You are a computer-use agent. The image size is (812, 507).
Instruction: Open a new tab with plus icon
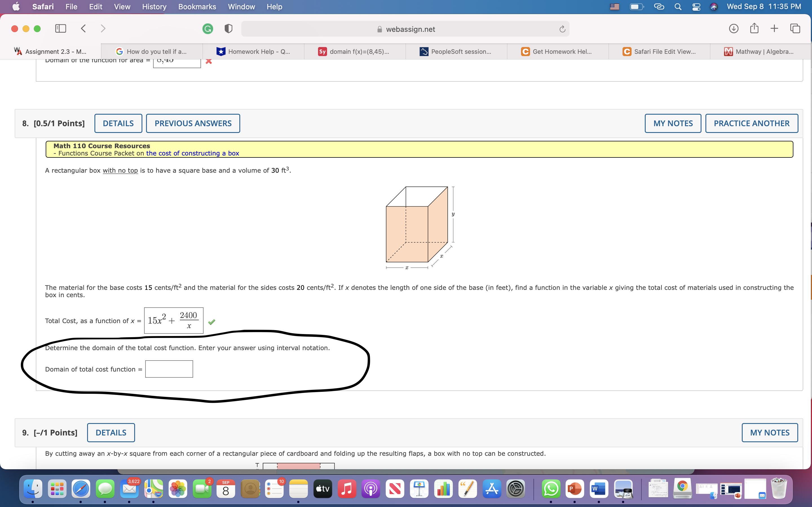pos(774,28)
